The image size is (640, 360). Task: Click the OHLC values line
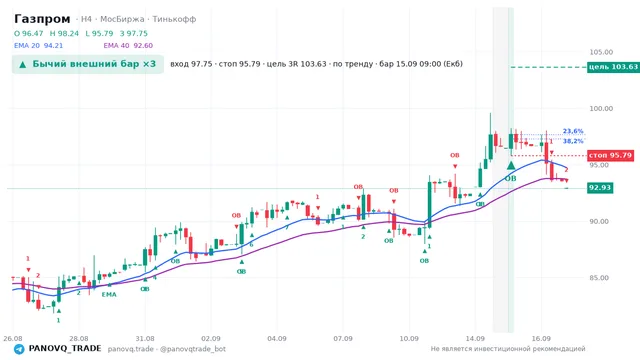pyautogui.click(x=81, y=33)
